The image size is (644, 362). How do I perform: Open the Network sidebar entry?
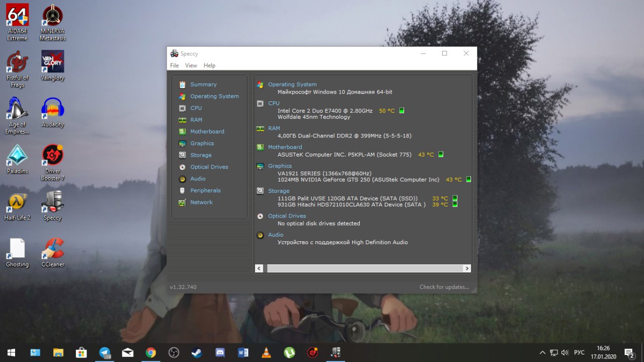(x=201, y=202)
